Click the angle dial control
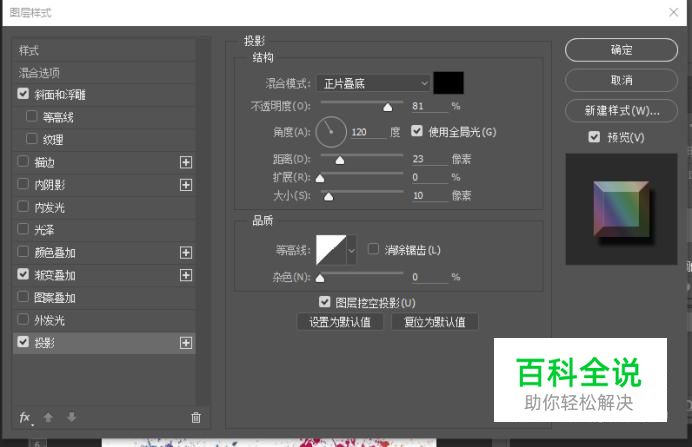 click(331, 132)
